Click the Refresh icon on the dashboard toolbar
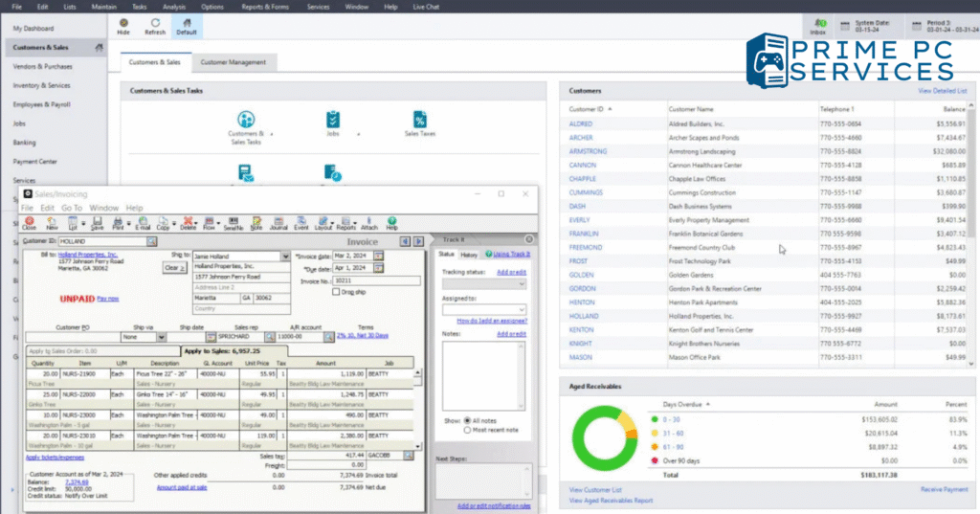This screenshot has height=514, width=980. pyautogui.click(x=155, y=25)
